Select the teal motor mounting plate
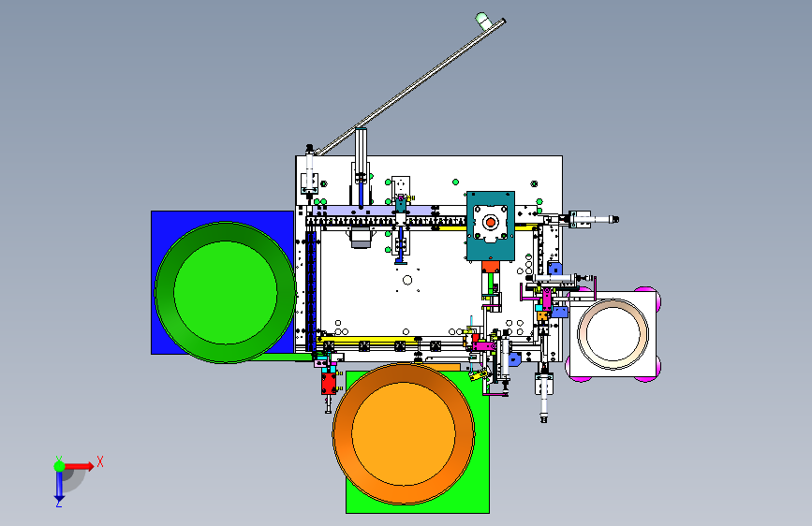 click(x=491, y=226)
